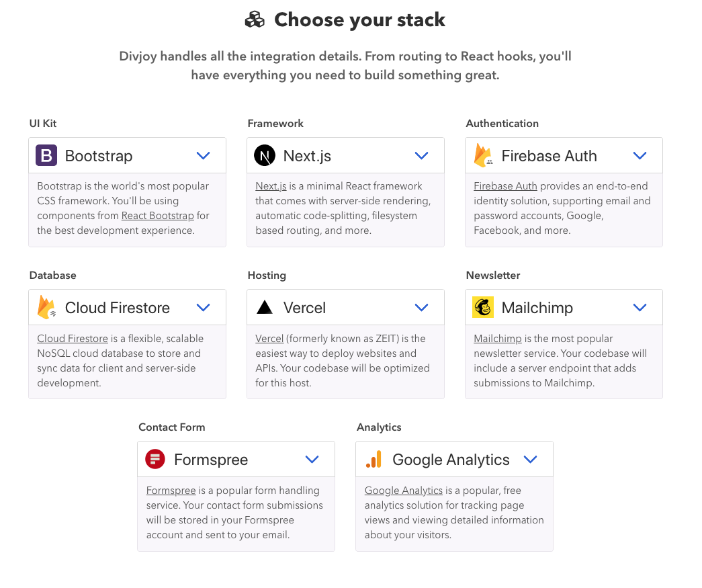Click the cubes icon beside Choose your stack
Viewport: 702px width, 588px height.
pyautogui.click(x=255, y=19)
